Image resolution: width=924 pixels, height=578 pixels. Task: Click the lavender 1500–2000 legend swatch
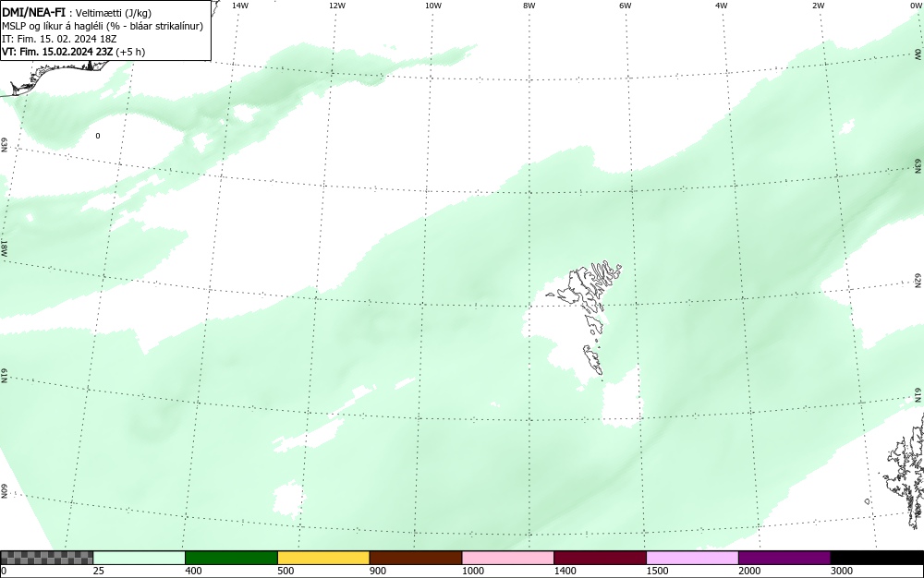[692, 558]
